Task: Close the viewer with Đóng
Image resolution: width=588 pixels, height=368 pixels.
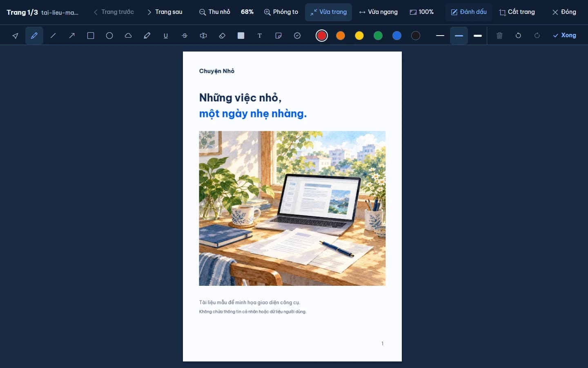Action: point(564,12)
